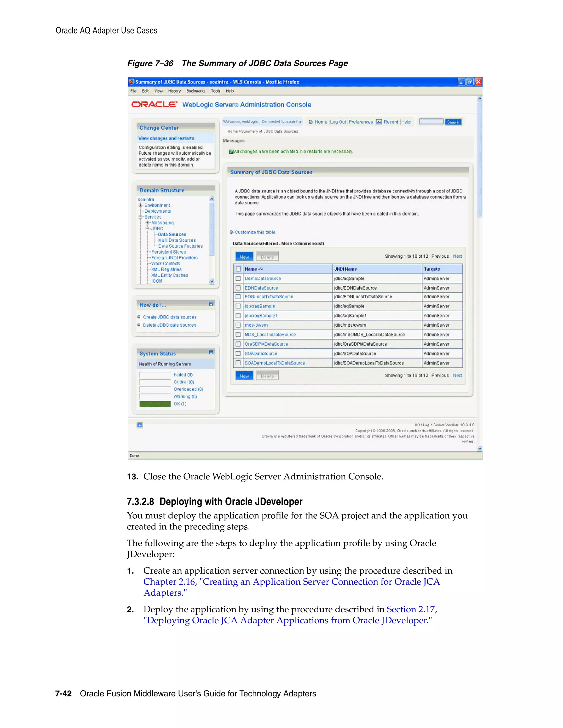Click the Oracle logo
Screen dimensions: 563x728
(x=154, y=104)
